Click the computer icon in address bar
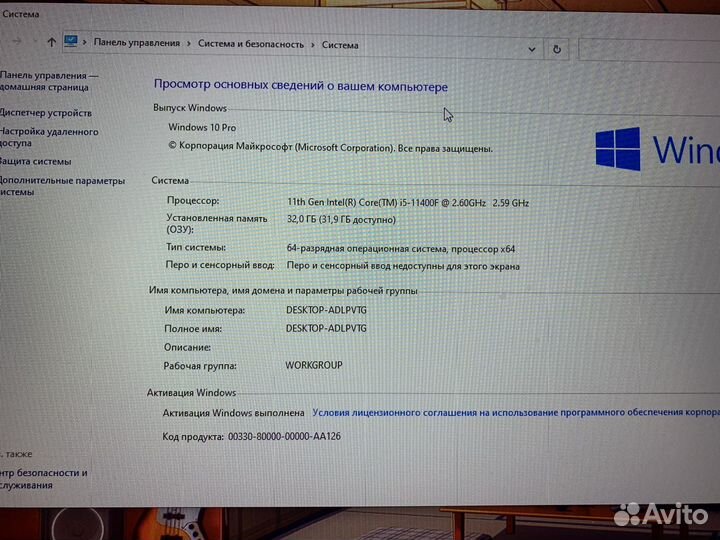 [71, 41]
